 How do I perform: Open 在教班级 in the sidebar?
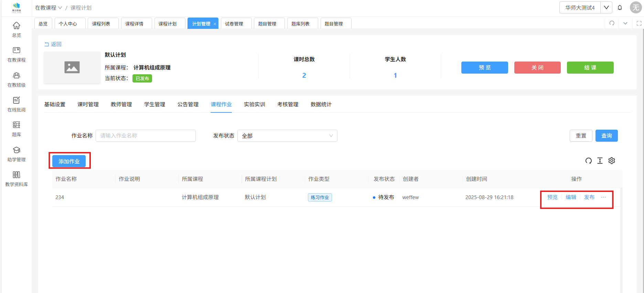click(x=17, y=79)
